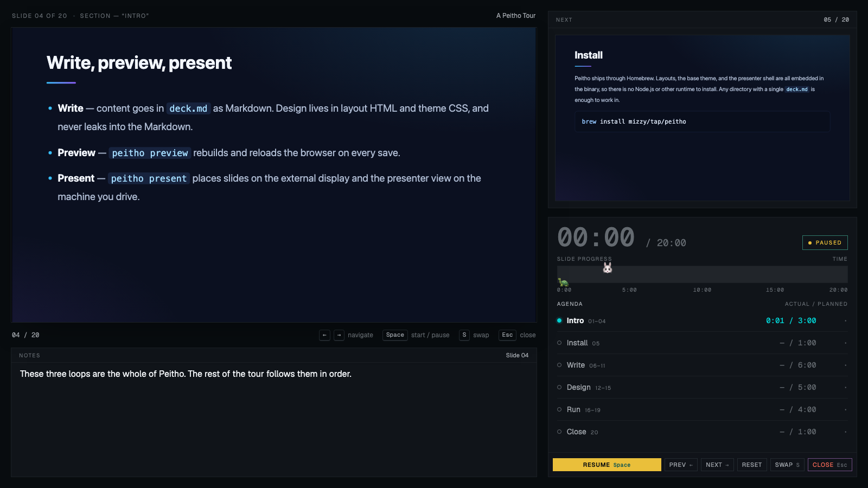This screenshot has height=488, width=868.
Task: Click the '– / 6:00' Write planned time
Action: pyautogui.click(x=798, y=365)
